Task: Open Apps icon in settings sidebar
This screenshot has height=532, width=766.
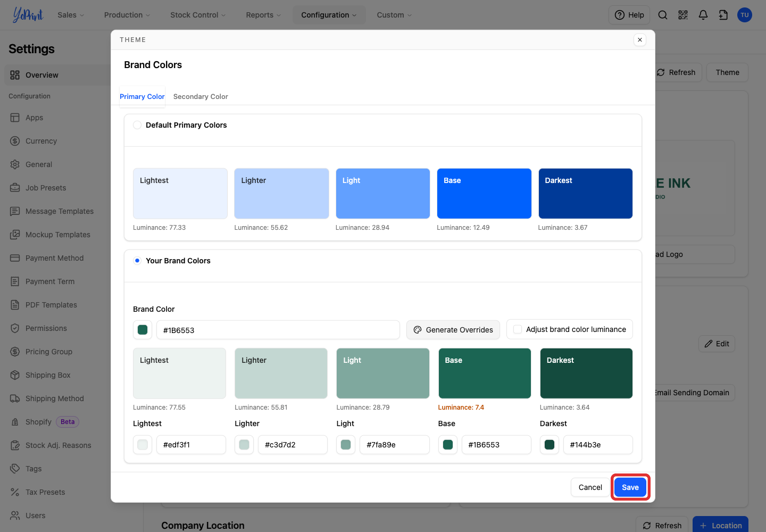Action: click(15, 118)
